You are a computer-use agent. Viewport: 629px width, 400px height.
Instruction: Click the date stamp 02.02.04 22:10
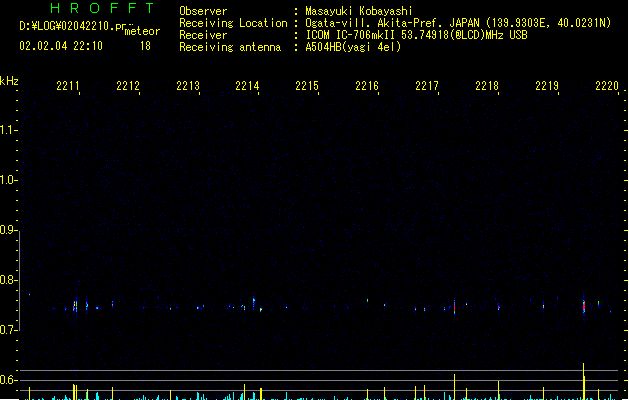[61, 46]
